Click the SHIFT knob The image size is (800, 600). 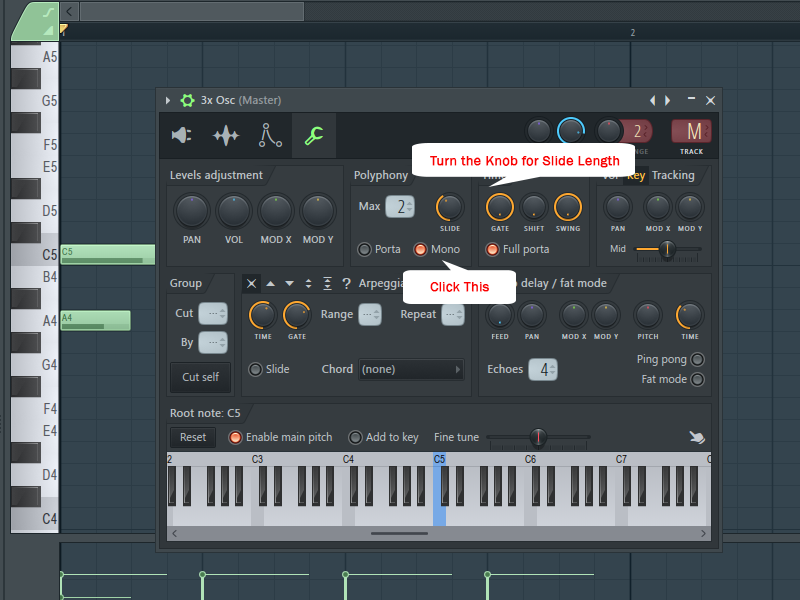tap(534, 207)
